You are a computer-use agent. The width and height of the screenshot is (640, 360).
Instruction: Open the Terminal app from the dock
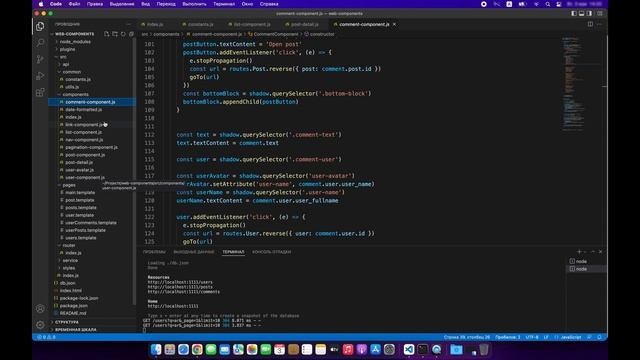click(422, 349)
